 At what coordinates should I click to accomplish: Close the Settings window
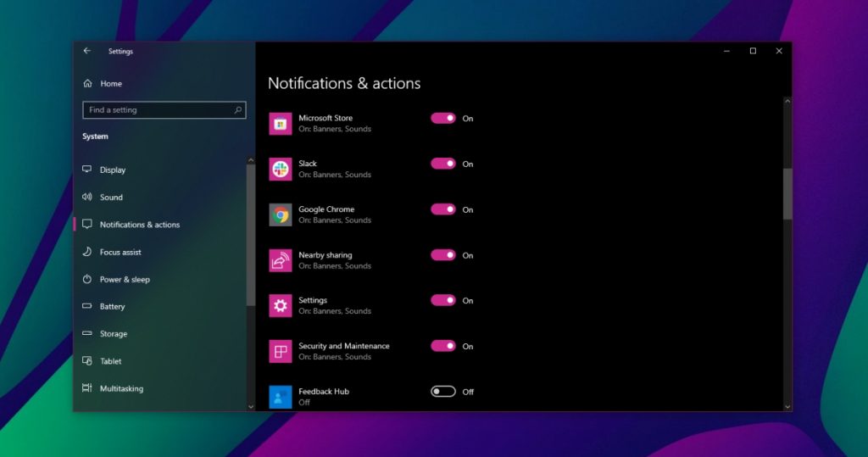pyautogui.click(x=779, y=51)
